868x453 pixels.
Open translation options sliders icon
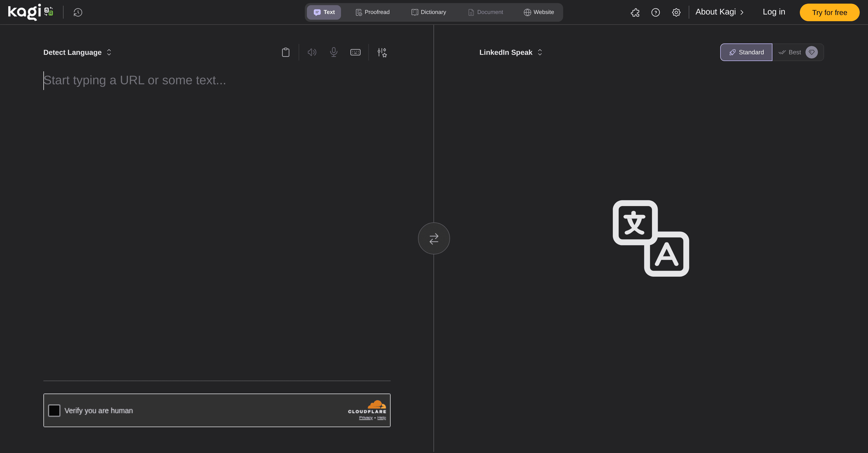coord(382,52)
